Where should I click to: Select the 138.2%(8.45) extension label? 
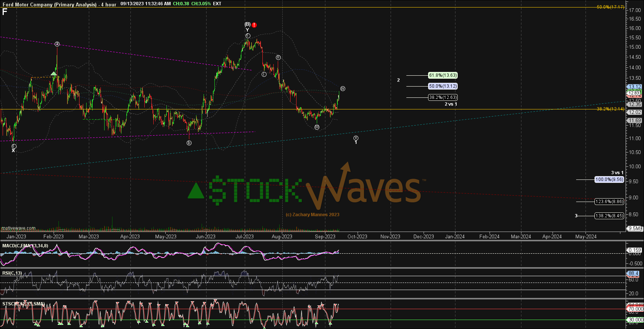(x=610, y=216)
